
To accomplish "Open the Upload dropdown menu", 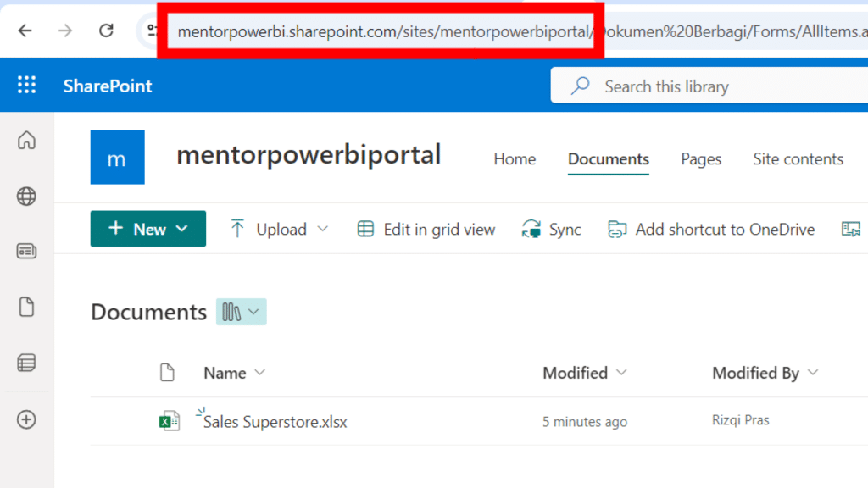I will (x=323, y=229).
